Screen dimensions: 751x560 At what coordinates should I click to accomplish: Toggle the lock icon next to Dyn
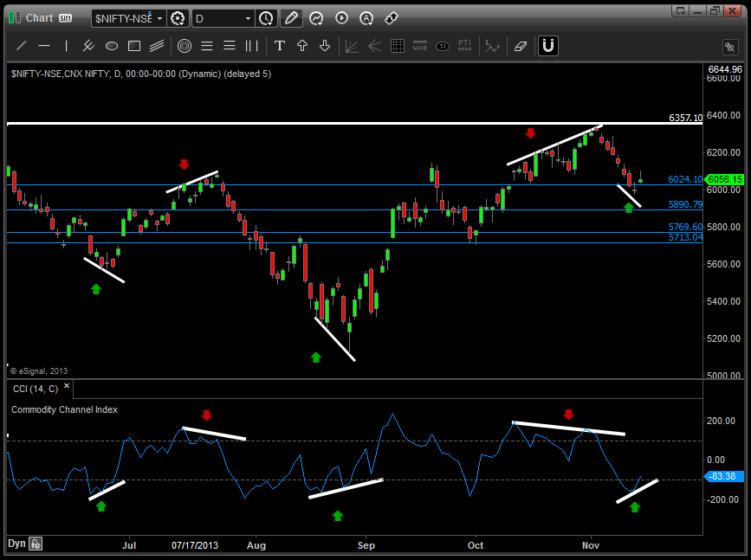[x=36, y=544]
